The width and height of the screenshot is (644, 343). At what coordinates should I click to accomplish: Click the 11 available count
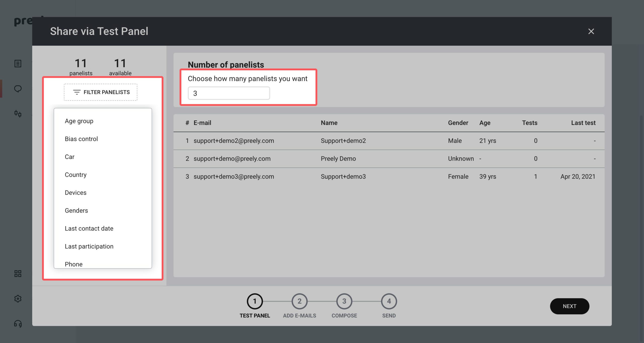tap(120, 67)
